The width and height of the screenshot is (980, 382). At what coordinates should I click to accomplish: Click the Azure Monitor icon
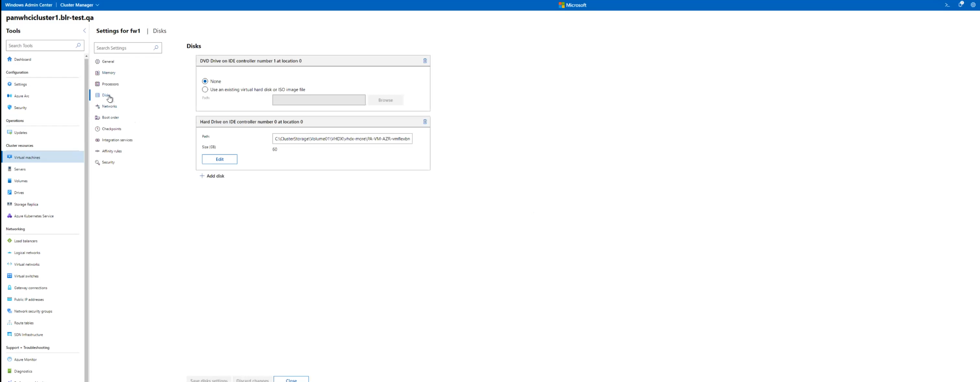[10, 359]
